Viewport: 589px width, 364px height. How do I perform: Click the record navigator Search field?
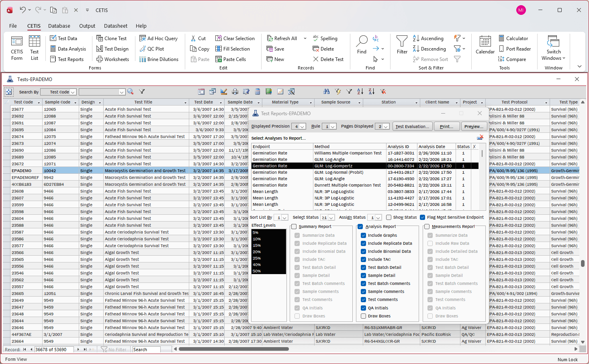(x=146, y=350)
